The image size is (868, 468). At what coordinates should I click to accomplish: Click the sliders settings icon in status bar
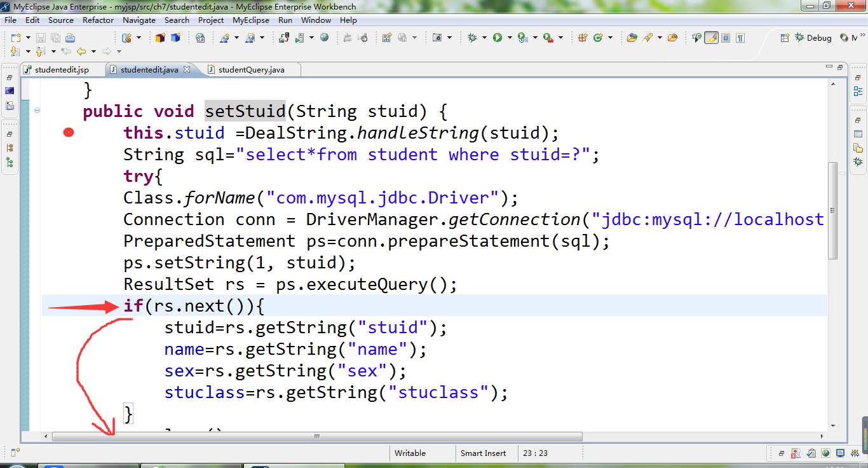855,453
